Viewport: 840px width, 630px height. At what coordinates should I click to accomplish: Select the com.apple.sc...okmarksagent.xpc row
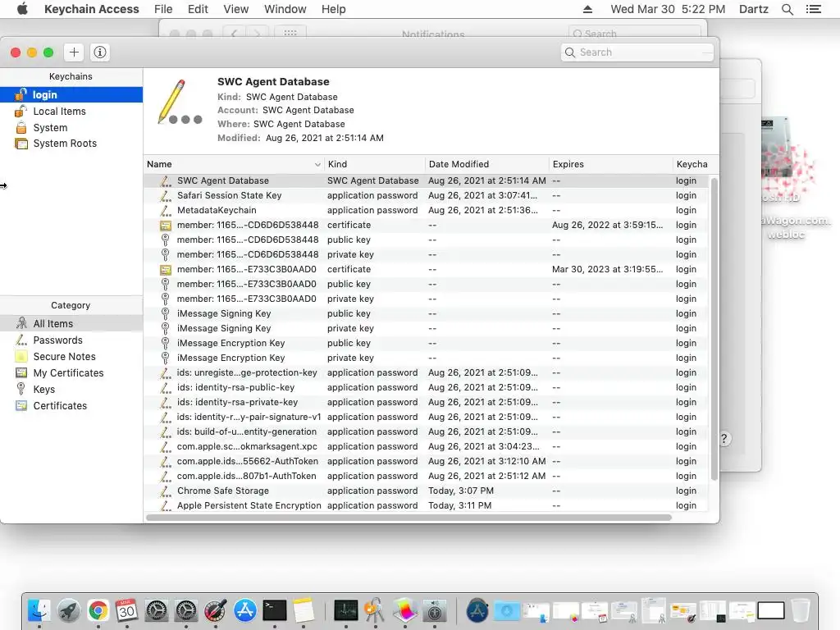point(426,446)
